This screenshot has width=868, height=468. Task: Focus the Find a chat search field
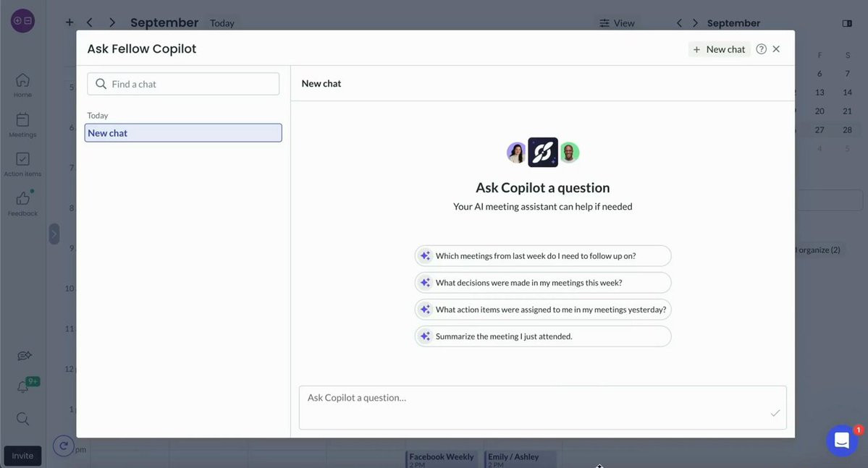183,84
